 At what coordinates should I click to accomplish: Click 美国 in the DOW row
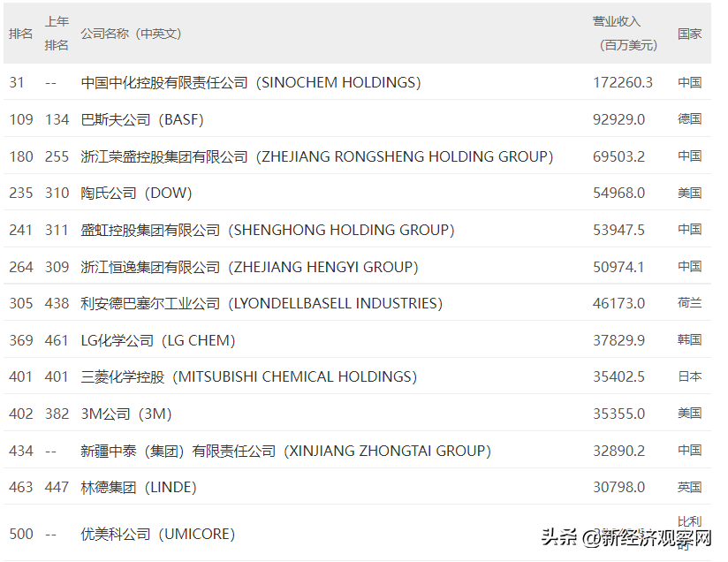coord(689,193)
